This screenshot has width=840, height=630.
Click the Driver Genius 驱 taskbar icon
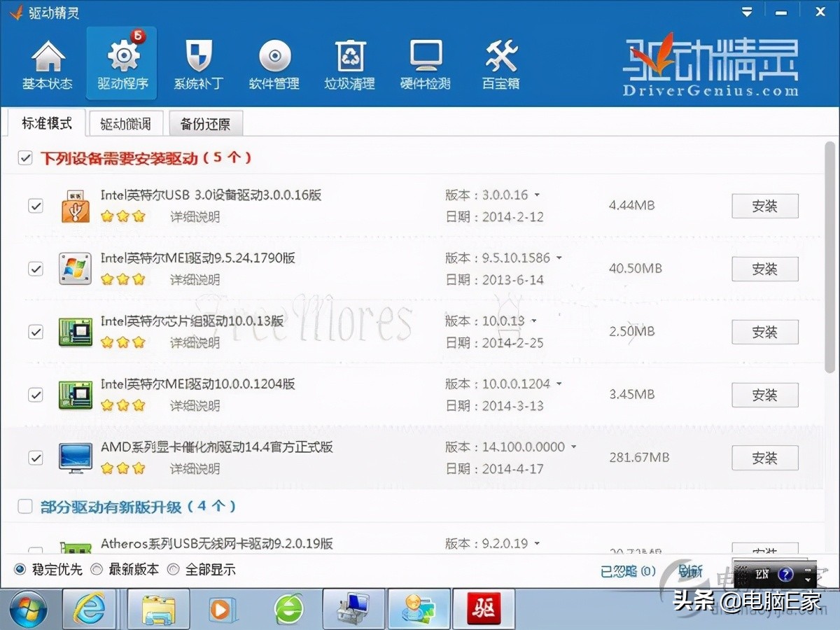point(484,608)
